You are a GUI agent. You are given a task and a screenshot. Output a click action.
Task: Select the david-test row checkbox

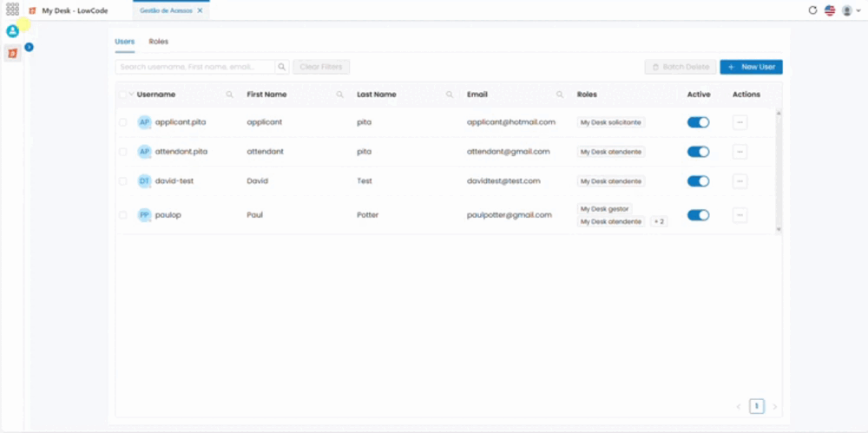coord(123,181)
